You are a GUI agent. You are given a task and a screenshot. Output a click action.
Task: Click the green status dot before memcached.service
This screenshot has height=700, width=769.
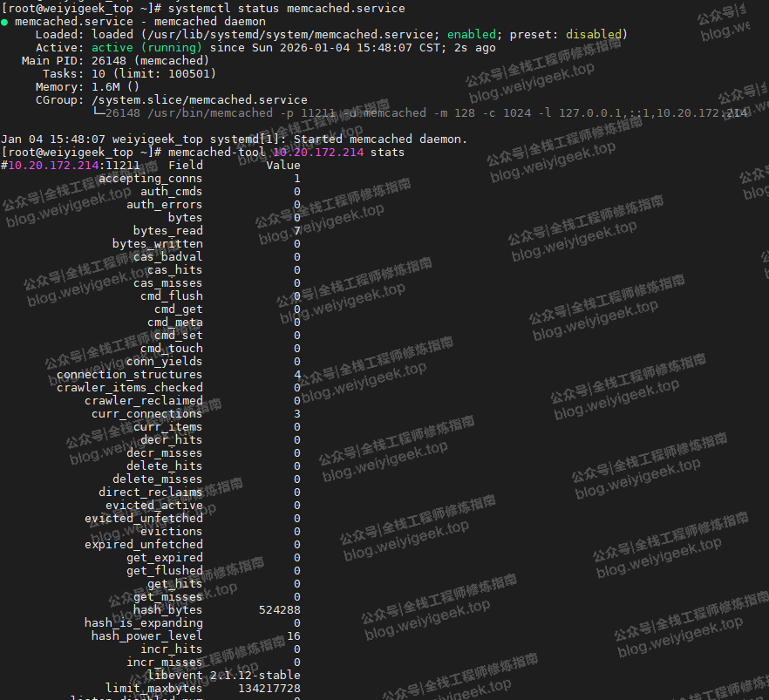click(x=4, y=22)
